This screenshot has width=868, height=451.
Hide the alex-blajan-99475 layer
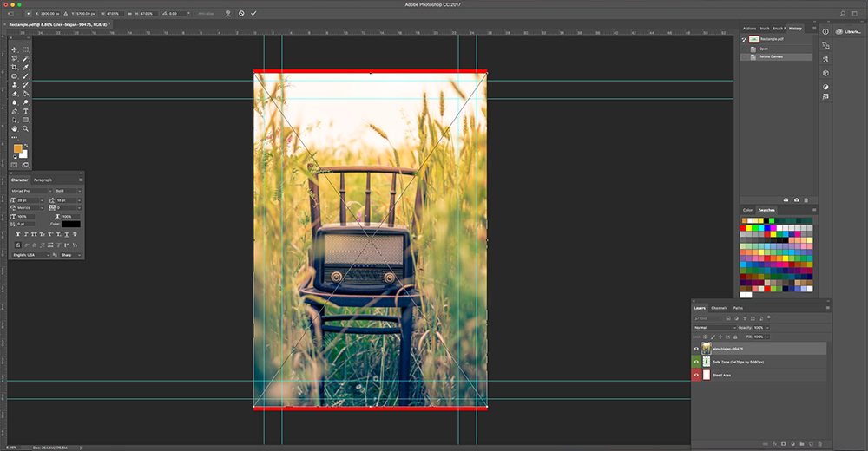pyautogui.click(x=696, y=348)
